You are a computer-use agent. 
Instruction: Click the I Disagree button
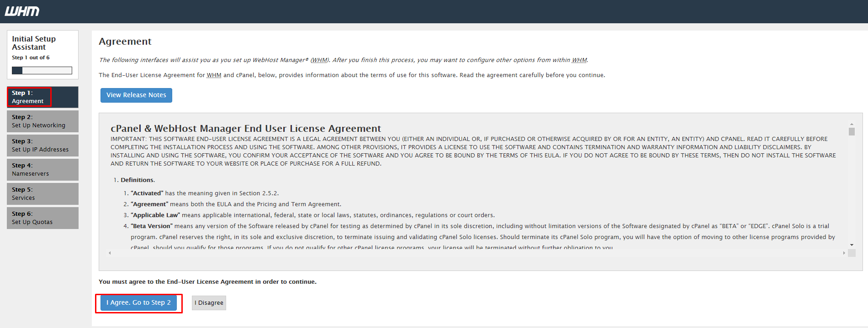click(209, 303)
